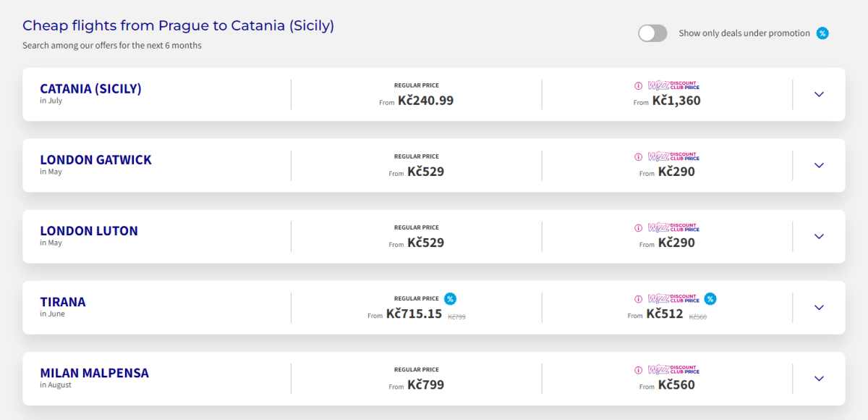Screen dimensions: 868x420
Task: Click percent badge next to Tirana regular price
Action: [x=450, y=298]
